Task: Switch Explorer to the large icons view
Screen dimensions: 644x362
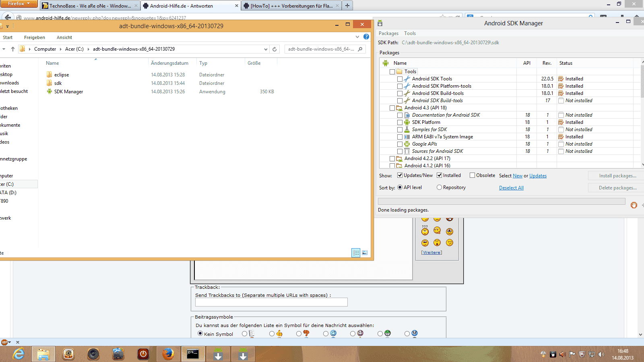Action: (365, 253)
